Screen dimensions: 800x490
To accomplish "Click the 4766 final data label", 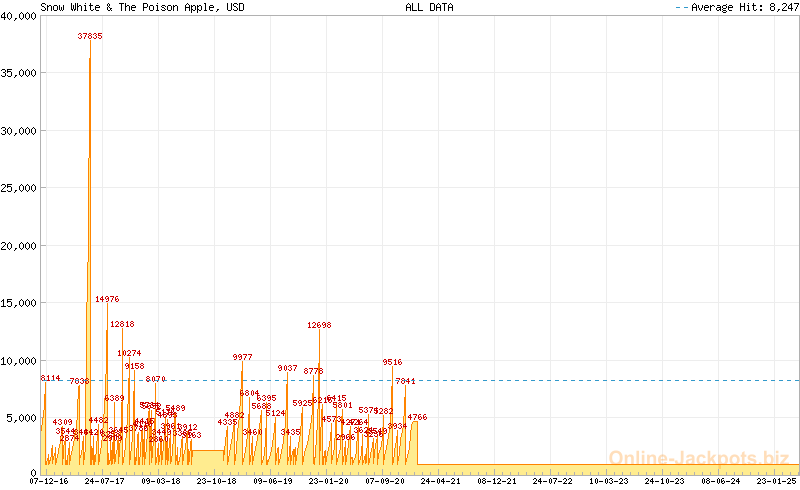I will pos(417,417).
